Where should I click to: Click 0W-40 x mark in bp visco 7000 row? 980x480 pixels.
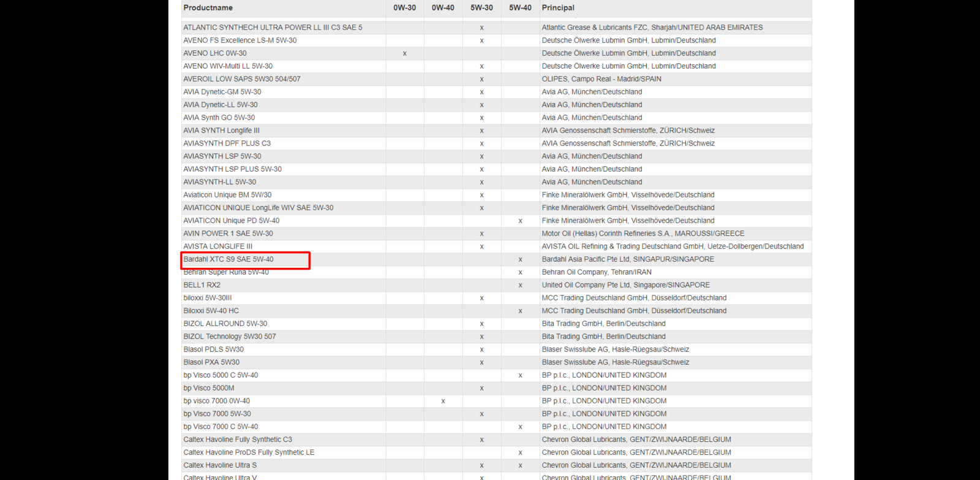[x=443, y=402]
